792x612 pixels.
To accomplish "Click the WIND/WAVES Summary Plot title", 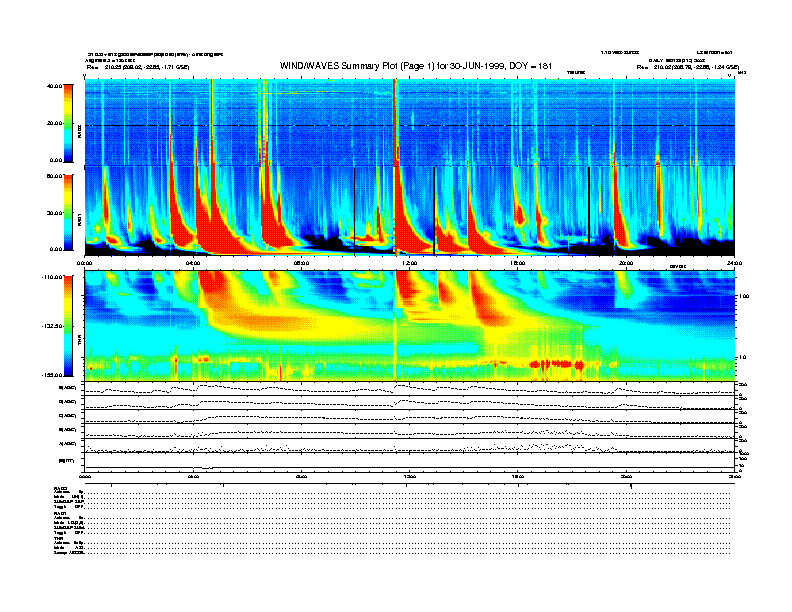I will [x=416, y=66].
